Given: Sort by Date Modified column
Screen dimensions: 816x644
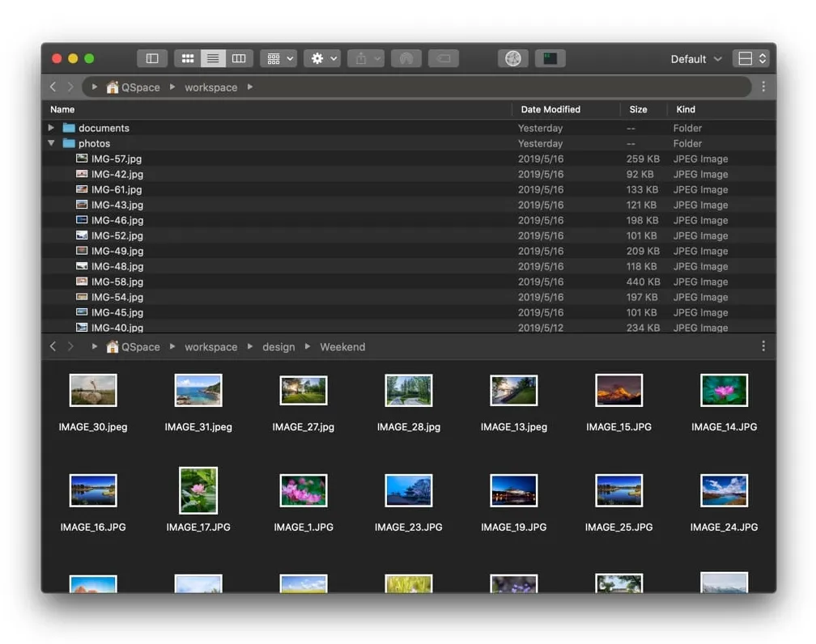Looking at the screenshot, I should point(550,109).
